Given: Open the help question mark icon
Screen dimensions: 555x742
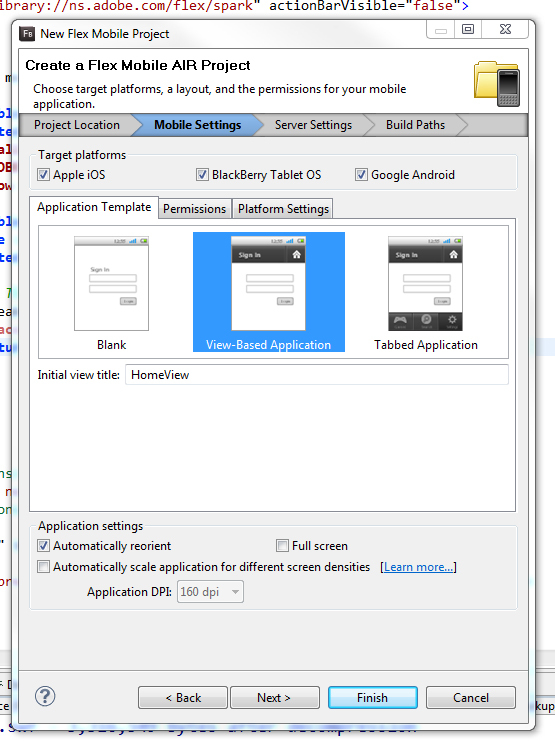Looking at the screenshot, I should (x=45, y=697).
